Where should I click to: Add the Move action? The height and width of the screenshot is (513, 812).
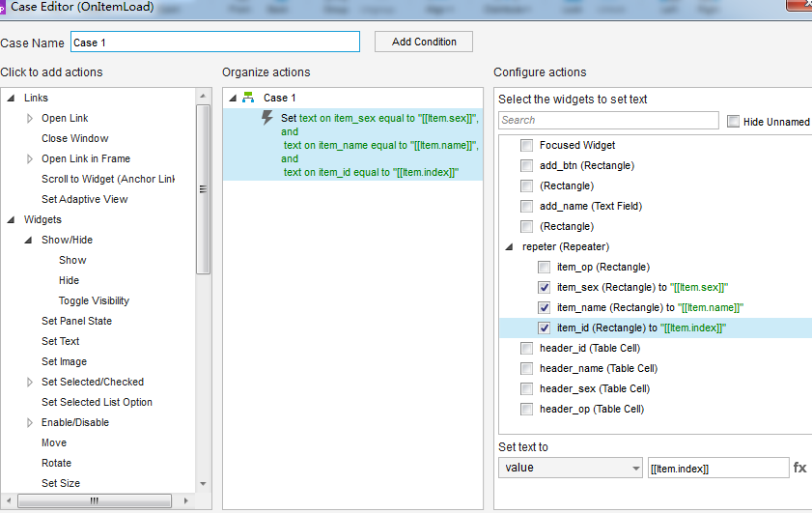[54, 442]
